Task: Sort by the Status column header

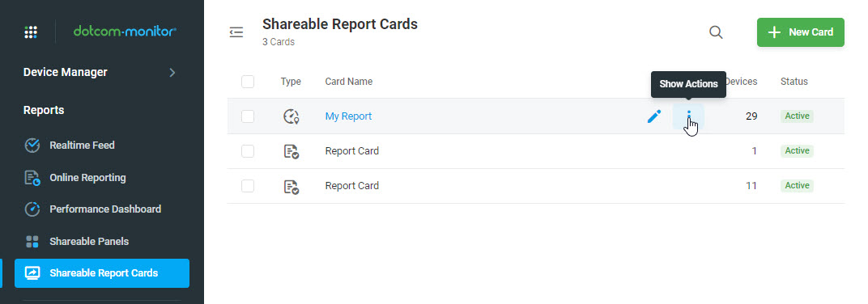Action: click(794, 82)
